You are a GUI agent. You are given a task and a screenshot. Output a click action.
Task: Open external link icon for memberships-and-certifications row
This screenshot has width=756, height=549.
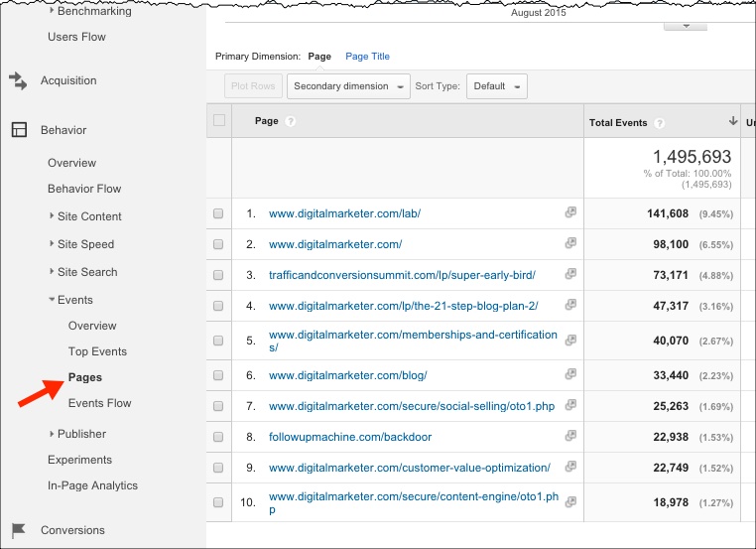[570, 341]
